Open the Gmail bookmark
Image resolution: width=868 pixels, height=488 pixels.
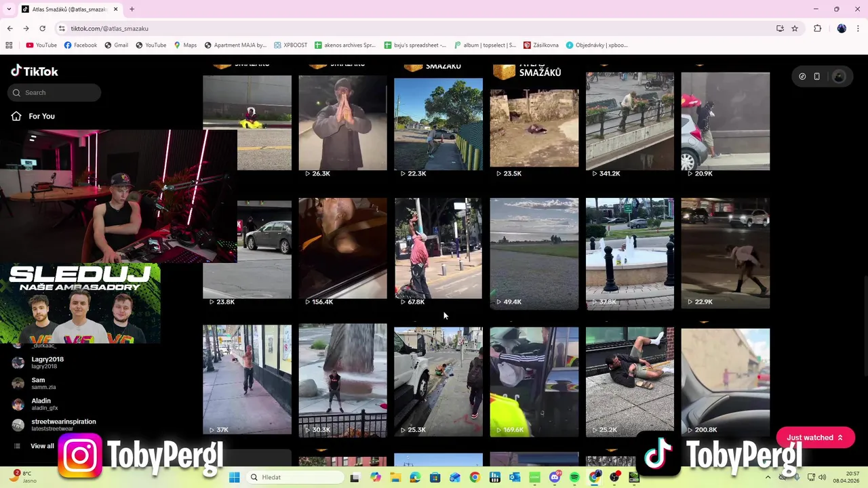[x=116, y=45]
